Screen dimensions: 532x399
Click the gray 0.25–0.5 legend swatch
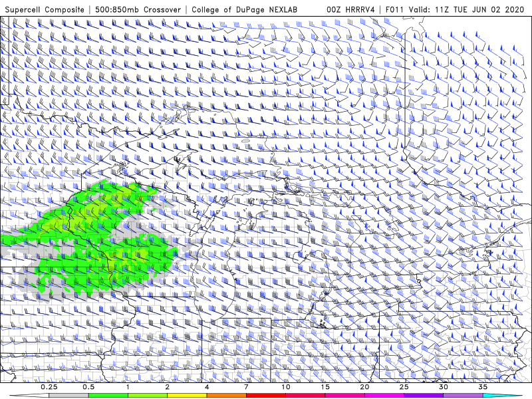[68, 396]
